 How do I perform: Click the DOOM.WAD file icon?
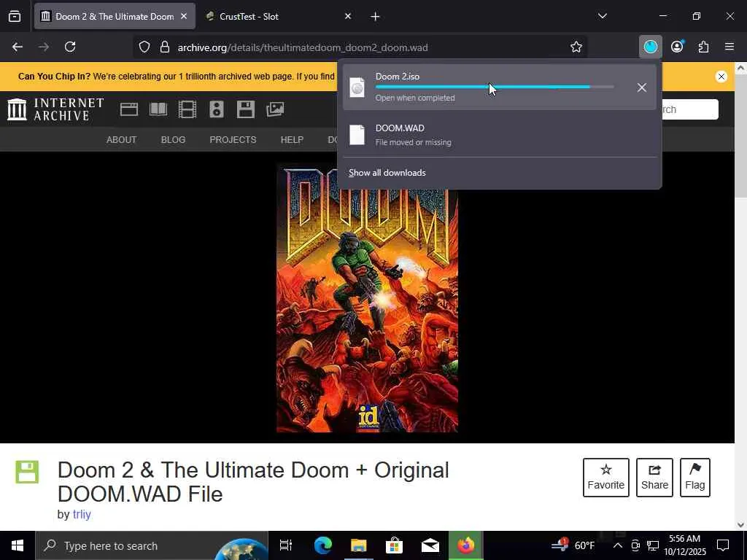(357, 135)
